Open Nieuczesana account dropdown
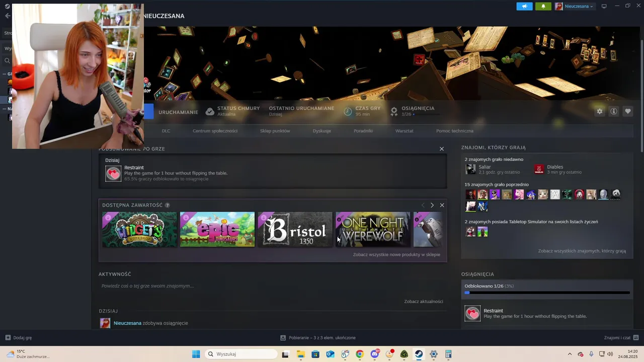The width and height of the screenshot is (644, 362). [574, 7]
